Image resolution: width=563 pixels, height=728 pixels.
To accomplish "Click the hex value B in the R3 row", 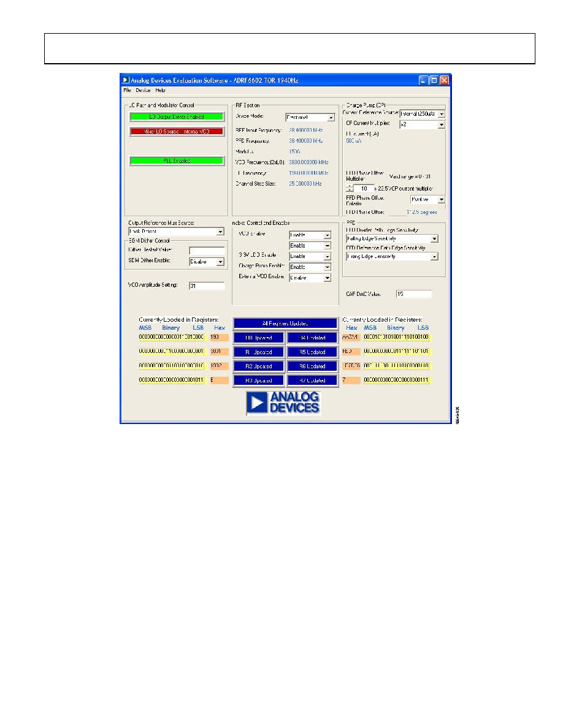I will pos(220,380).
